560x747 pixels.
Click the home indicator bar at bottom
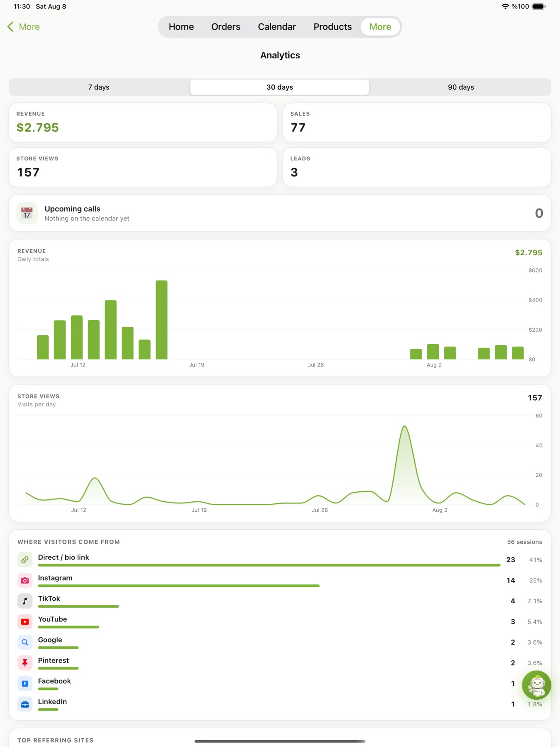coord(280,741)
